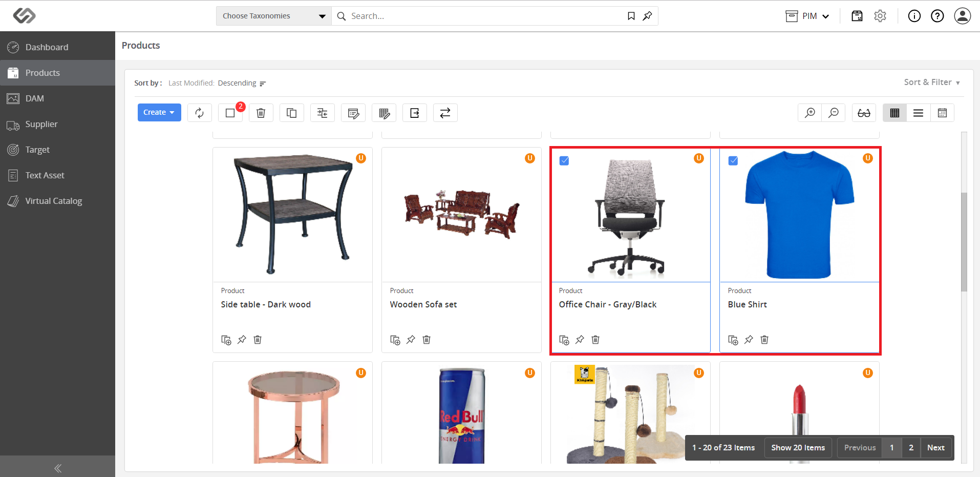Click the vertical scrollbar of product grid
Image resolution: width=980 pixels, height=477 pixels.
964,242
